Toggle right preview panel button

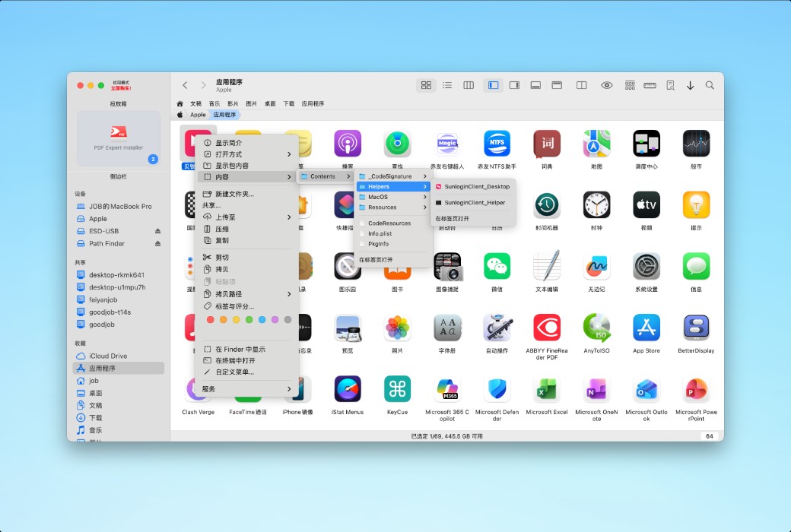coord(515,85)
